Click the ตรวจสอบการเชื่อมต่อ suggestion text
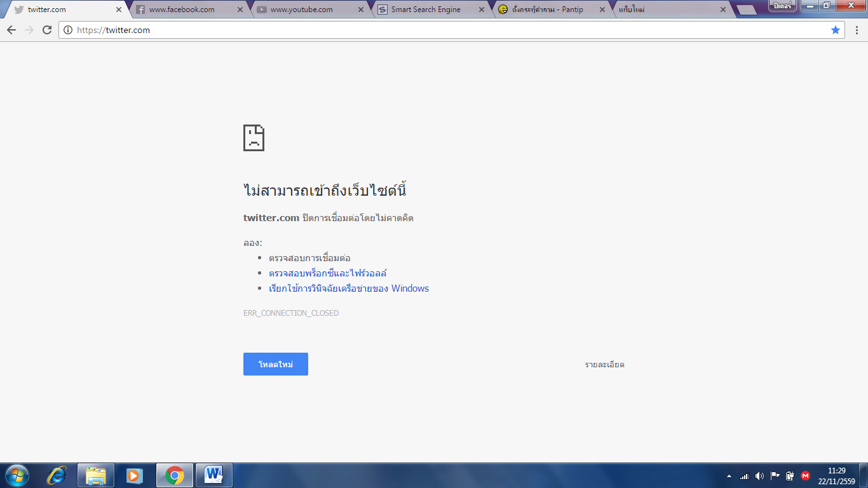The image size is (868, 488). point(309,258)
